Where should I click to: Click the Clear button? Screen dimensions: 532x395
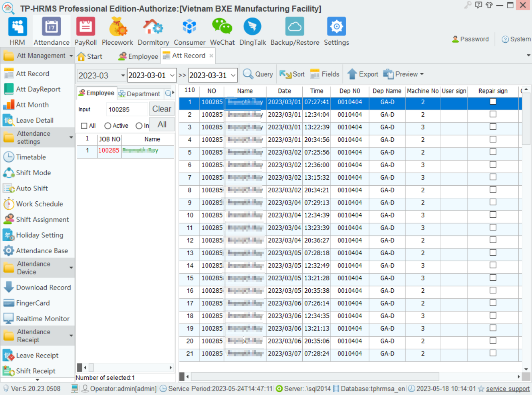click(x=162, y=109)
